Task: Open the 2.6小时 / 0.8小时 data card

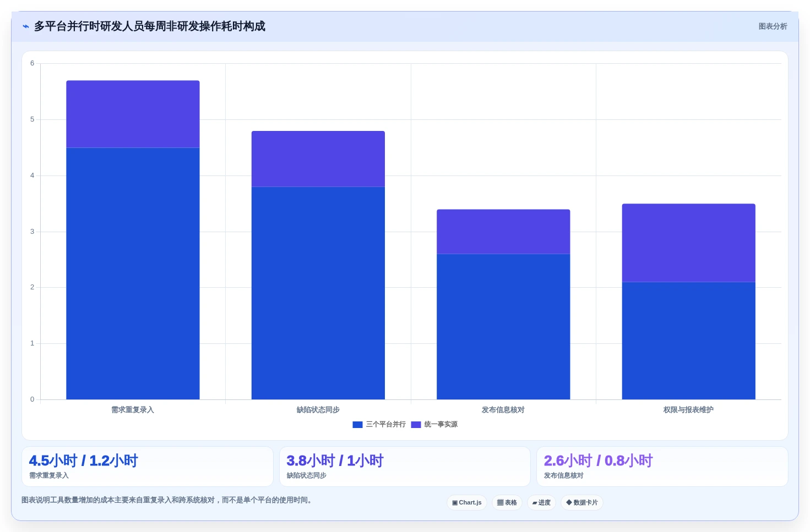Action: point(662,467)
